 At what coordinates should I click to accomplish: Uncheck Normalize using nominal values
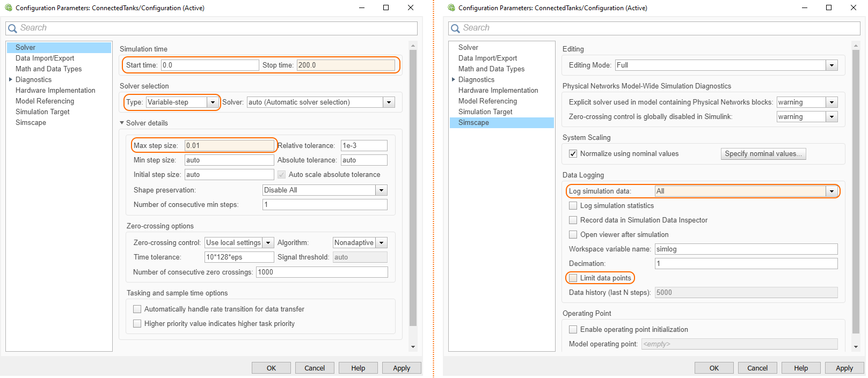[x=573, y=154]
